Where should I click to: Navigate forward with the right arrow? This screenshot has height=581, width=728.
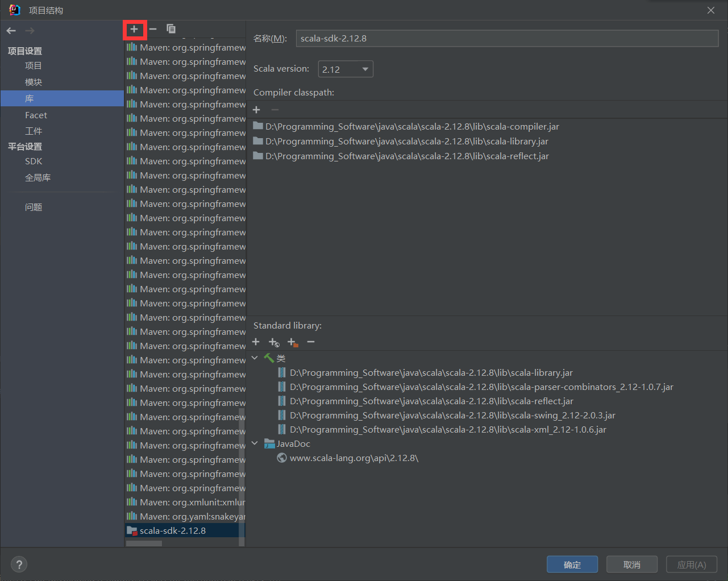30,31
